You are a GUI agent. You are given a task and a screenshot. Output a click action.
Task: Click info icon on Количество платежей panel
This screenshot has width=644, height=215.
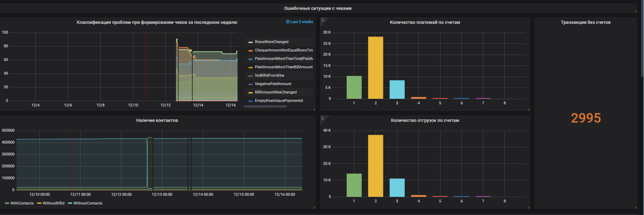click(323, 20)
